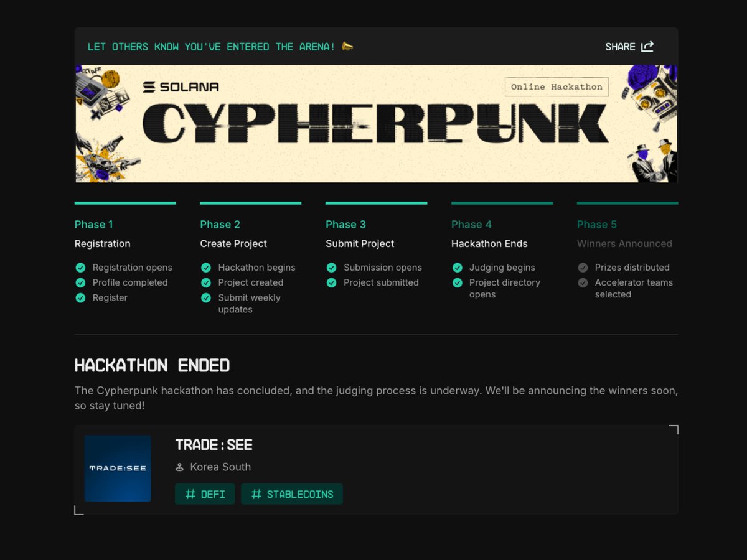Viewport: 747px width, 560px height.
Task: Select the Phase 4 heading
Action: pyautogui.click(x=471, y=225)
